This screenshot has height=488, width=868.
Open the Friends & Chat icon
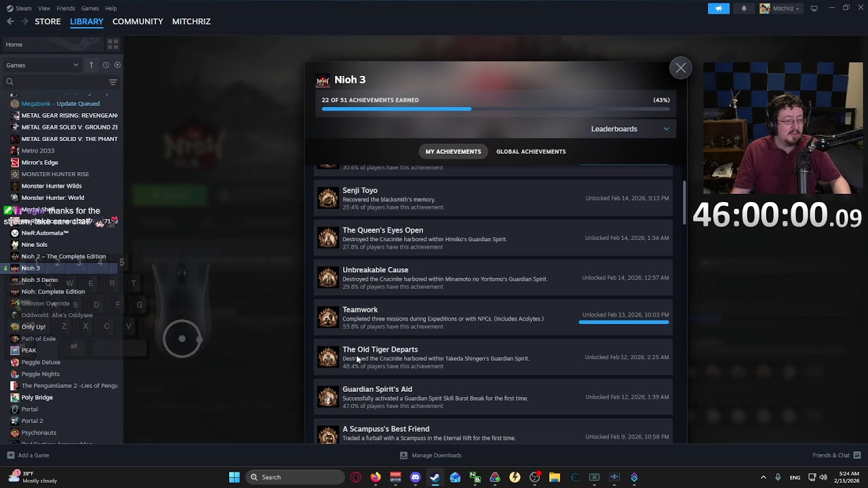click(857, 455)
